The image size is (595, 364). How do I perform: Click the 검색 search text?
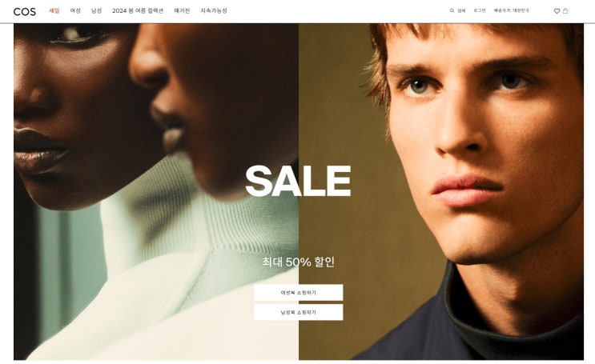point(461,10)
